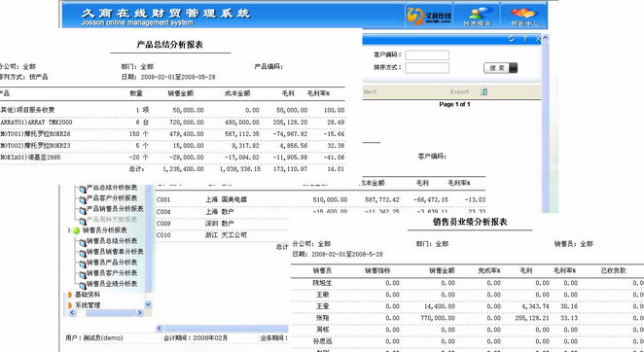Image resolution: width=644 pixels, height=352 pixels.
Task: Click the 客户编码 input field
Action: pos(427,55)
